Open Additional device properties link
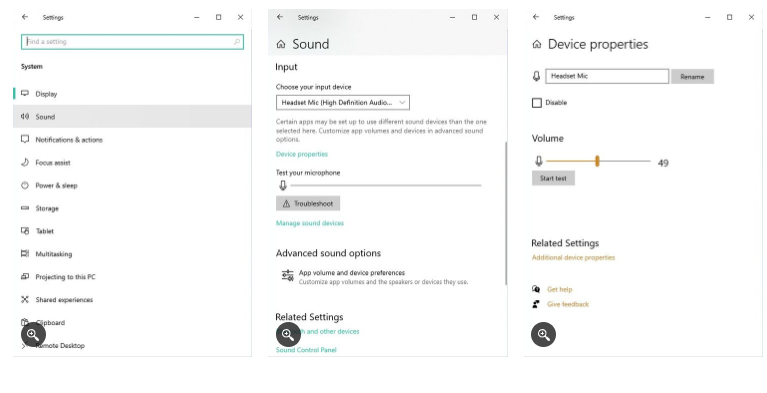Image resolution: width=767 pixels, height=393 pixels. pos(573,257)
